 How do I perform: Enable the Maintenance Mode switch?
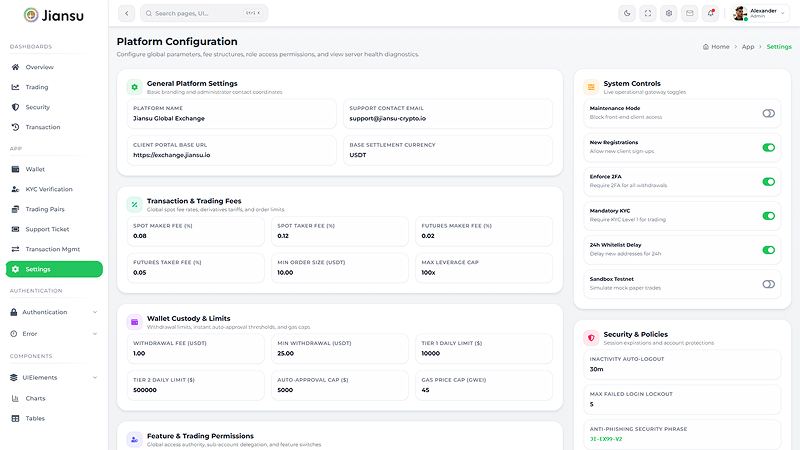[768, 113]
